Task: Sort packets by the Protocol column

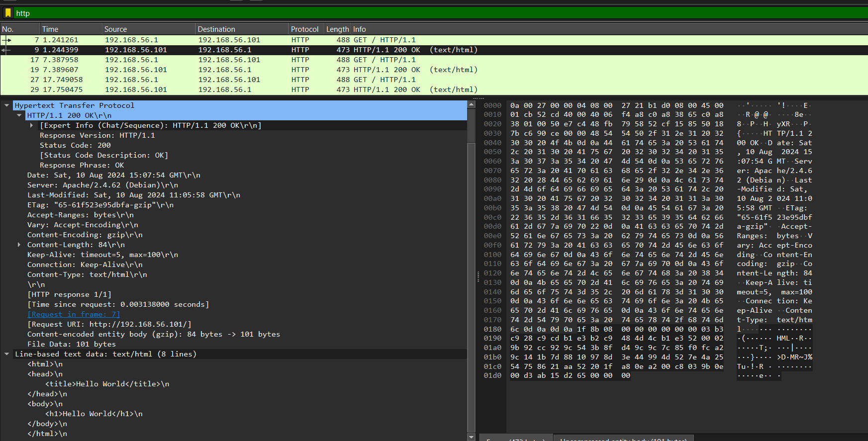Action: [306, 29]
